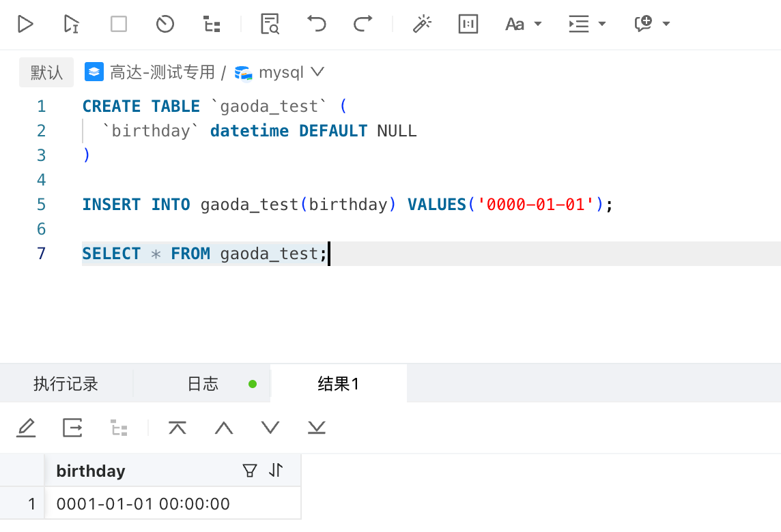Viewport: 781px width, 532px height.
Task: View the SQL execution plan icon
Action: (210, 24)
